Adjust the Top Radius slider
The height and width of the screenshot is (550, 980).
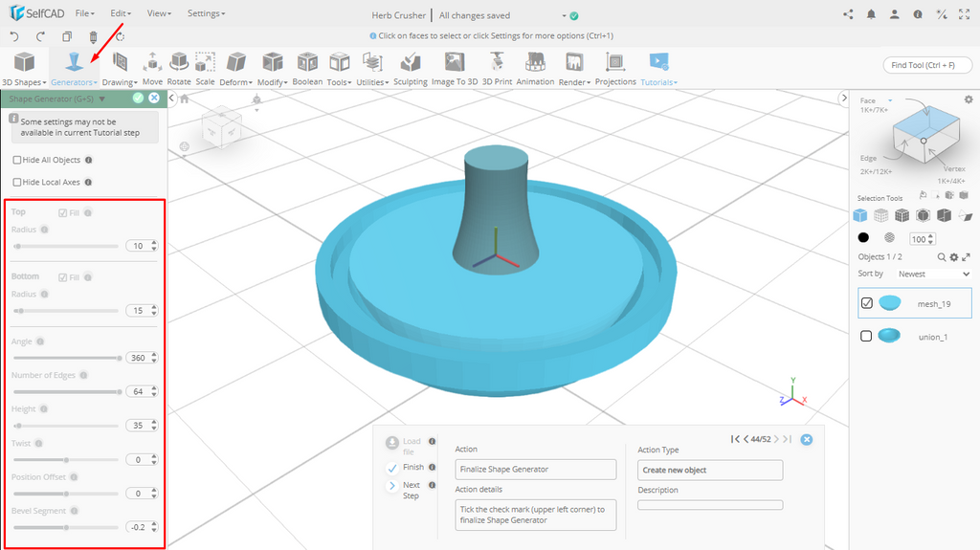click(x=66, y=246)
